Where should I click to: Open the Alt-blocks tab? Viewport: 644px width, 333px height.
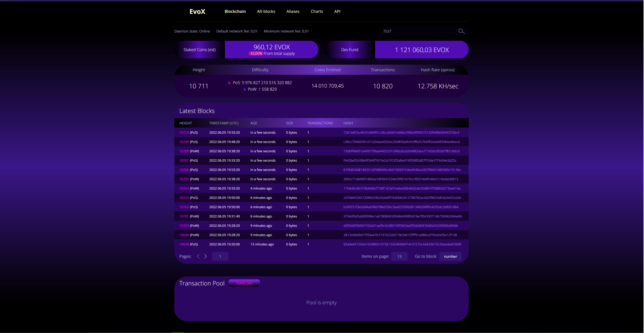click(x=266, y=12)
